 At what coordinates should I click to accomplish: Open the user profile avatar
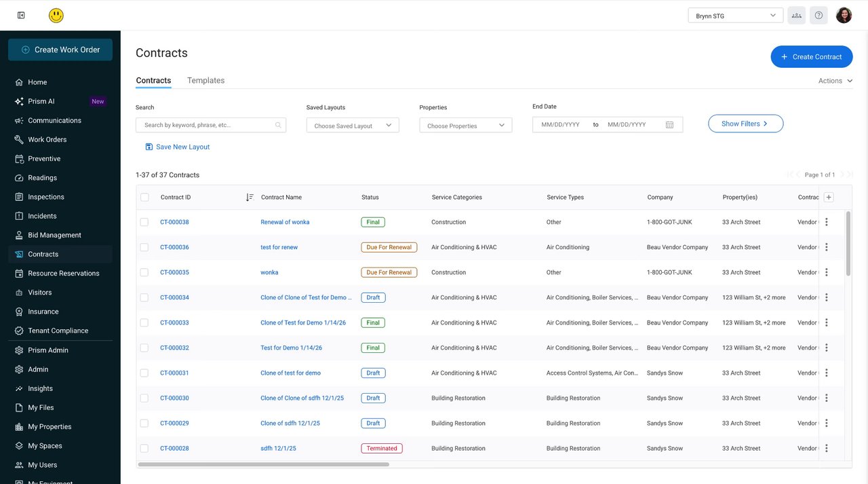[x=844, y=15]
